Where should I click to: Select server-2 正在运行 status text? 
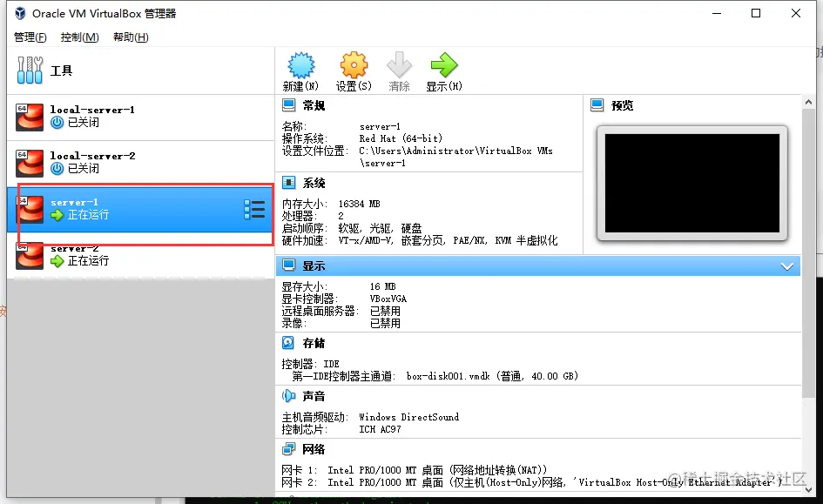88,260
